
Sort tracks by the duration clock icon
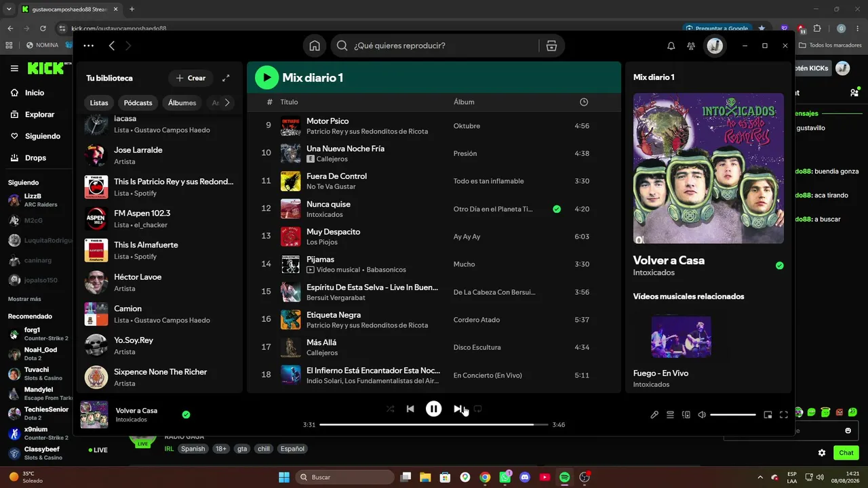[584, 102]
